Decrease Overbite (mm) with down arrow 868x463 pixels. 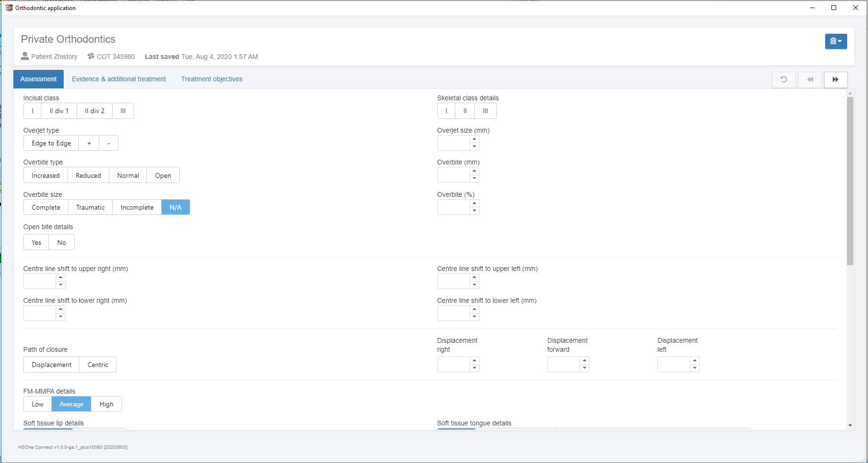coord(474,178)
